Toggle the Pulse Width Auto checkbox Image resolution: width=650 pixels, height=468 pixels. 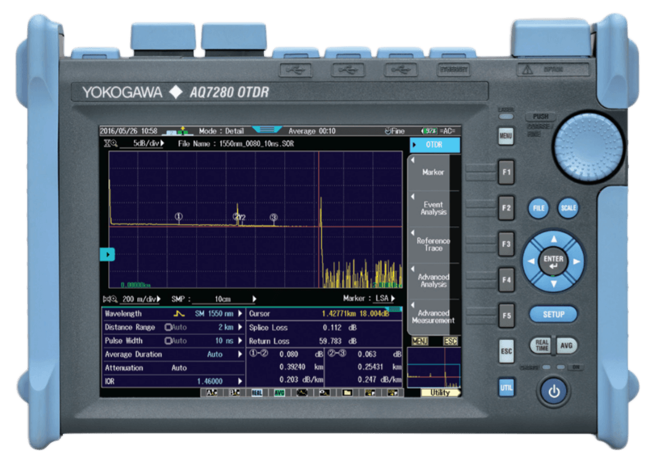click(168, 341)
